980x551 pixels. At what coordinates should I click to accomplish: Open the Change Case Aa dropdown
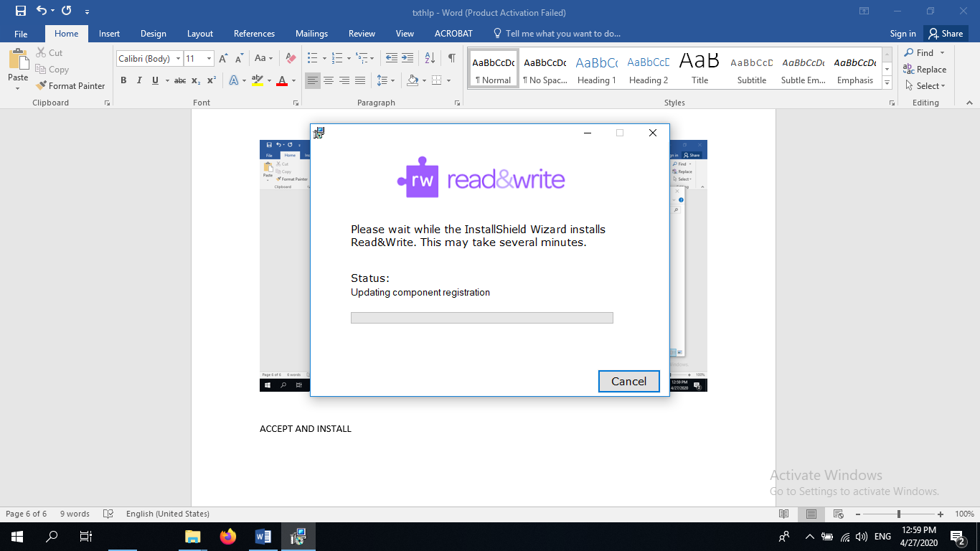pos(263,58)
